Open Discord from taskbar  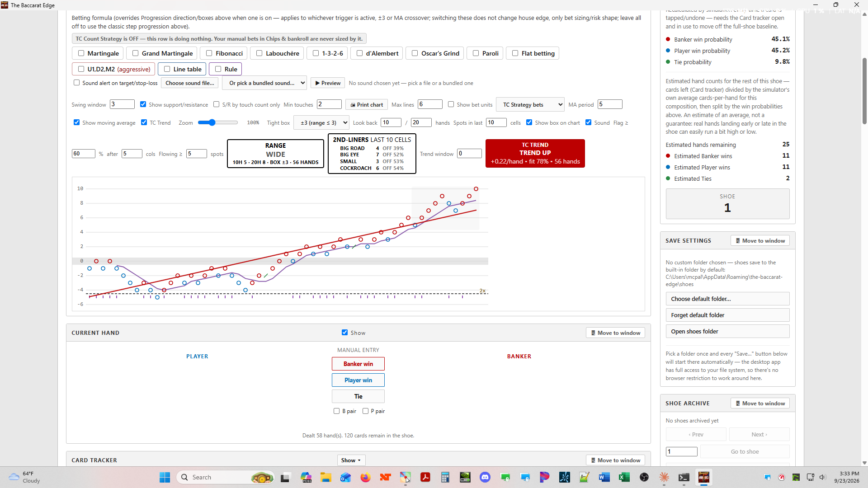(x=485, y=477)
